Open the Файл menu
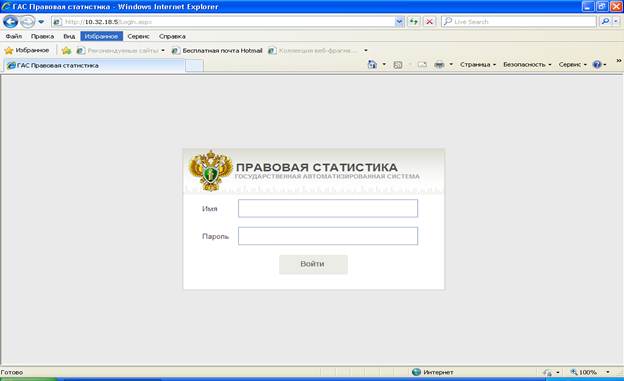The width and height of the screenshot is (624, 381). click(14, 36)
